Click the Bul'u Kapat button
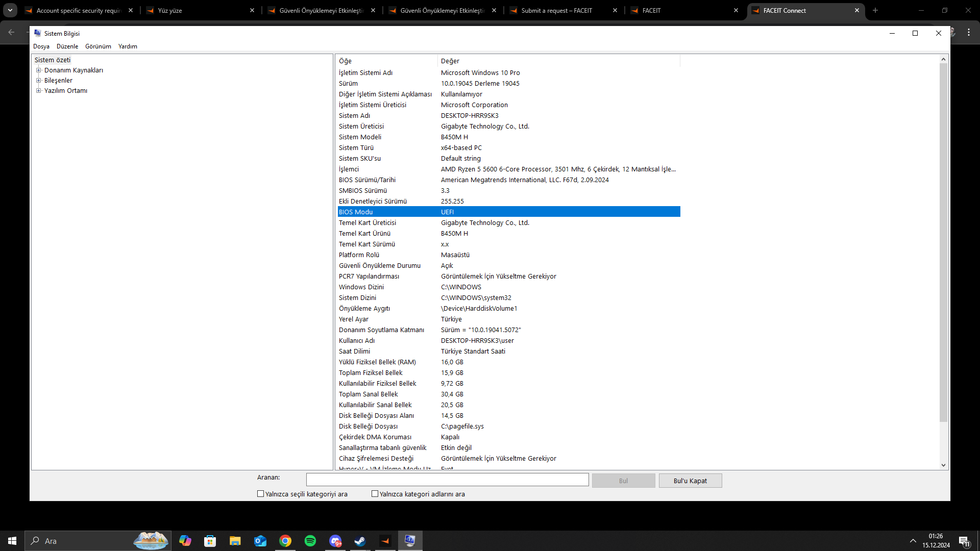980x551 pixels. [690, 481]
